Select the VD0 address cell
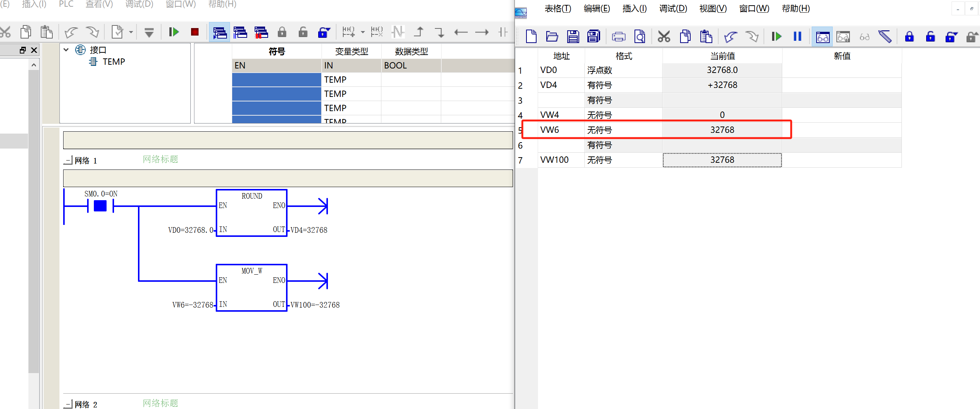The width and height of the screenshot is (980, 409). [x=561, y=70]
